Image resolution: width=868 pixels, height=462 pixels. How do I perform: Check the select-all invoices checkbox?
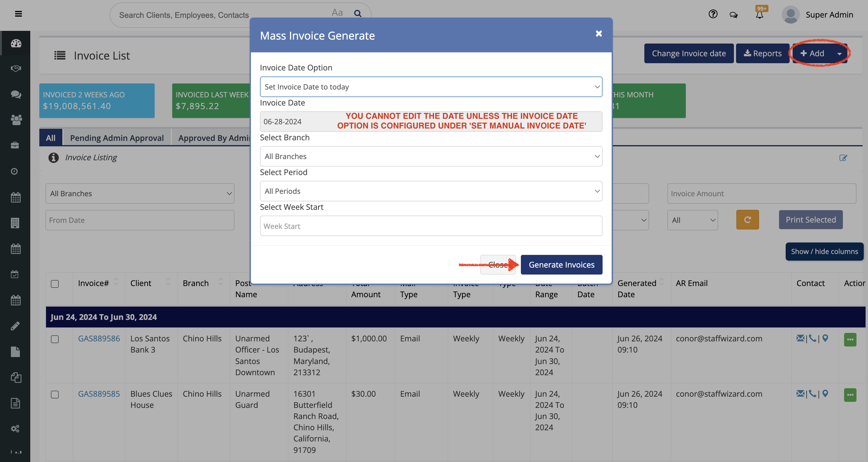54,284
